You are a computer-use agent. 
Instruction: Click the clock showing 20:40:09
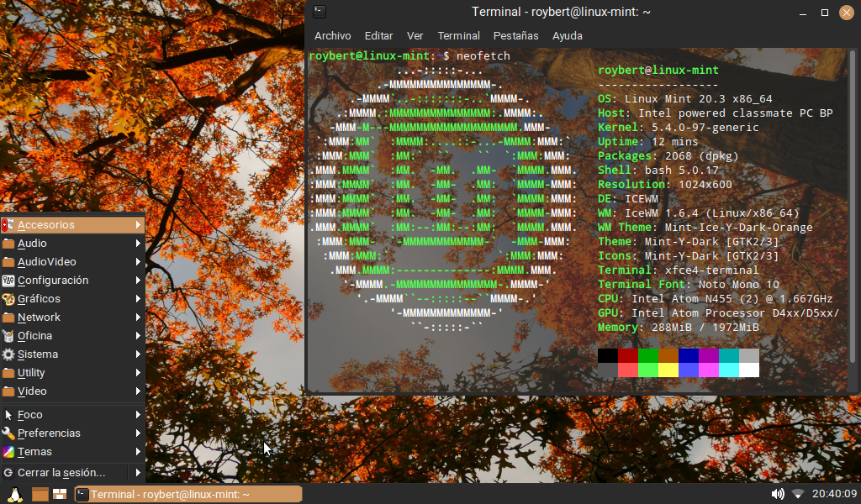(x=835, y=494)
